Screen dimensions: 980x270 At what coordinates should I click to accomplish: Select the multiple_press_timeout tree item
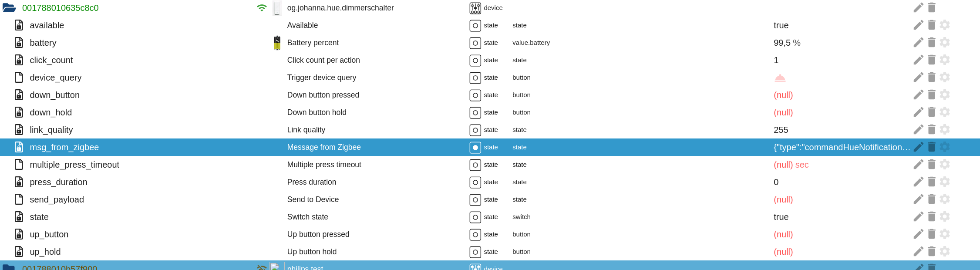pyautogui.click(x=74, y=165)
